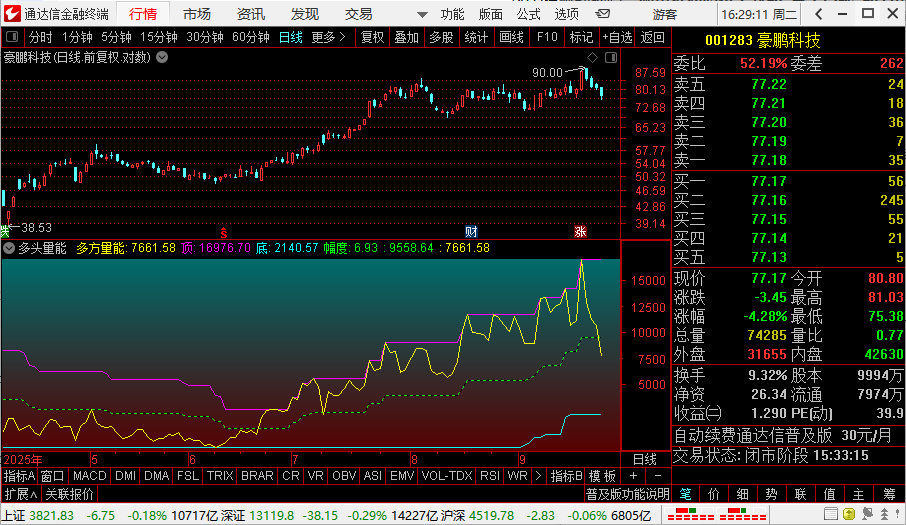
Task: Select the 1分钟 period
Action: coord(77,38)
